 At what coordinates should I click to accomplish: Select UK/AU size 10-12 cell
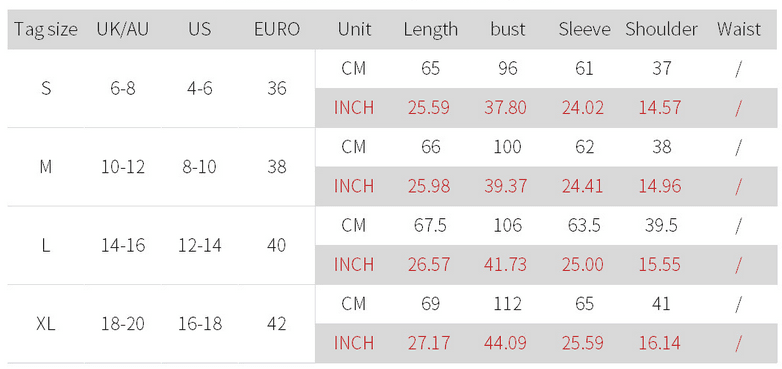123,167
